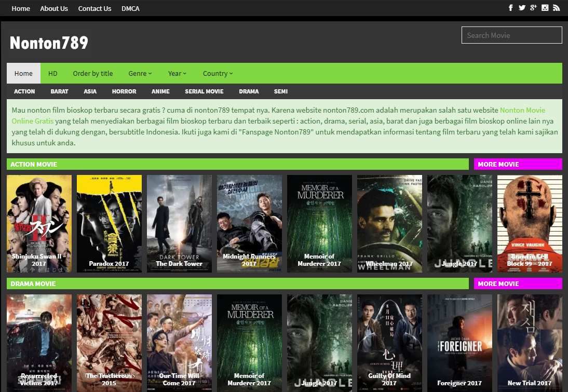Screen dimensions: 568x392
Task: Open The Dark Tower poster
Action: click(179, 224)
